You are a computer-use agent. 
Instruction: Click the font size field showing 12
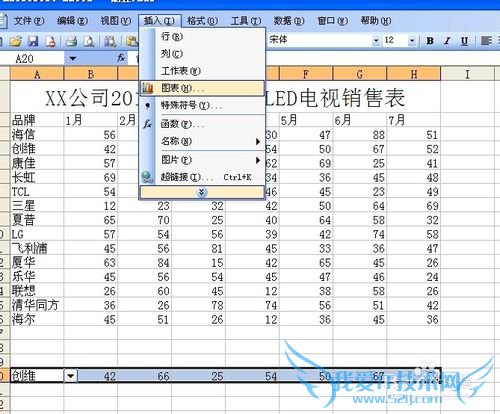pos(395,41)
